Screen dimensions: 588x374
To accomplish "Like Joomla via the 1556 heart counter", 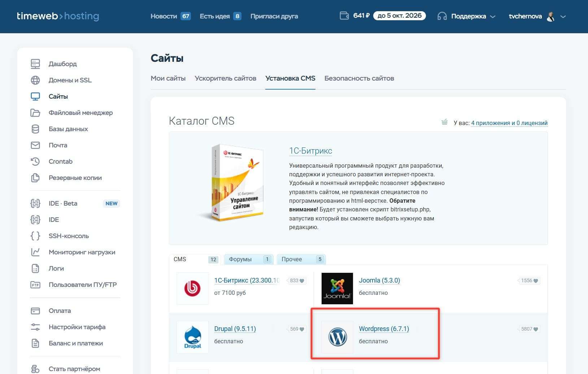I will [530, 281].
